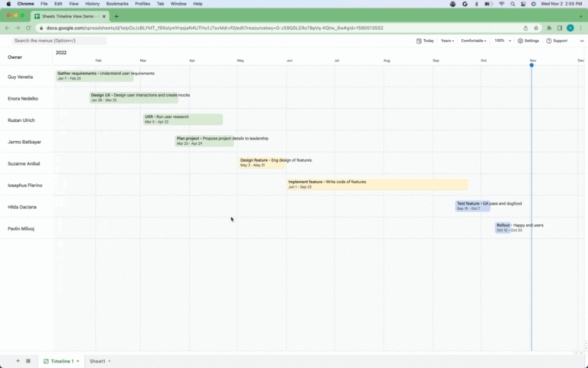The height and width of the screenshot is (368, 588).
Task: Click owner name Suzanne Anibal
Action: click(24, 164)
